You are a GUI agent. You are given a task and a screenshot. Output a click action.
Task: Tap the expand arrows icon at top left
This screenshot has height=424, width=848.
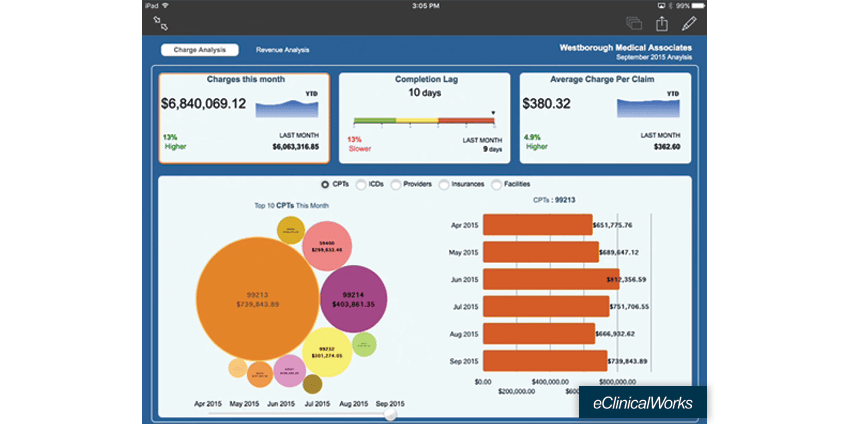point(161,23)
